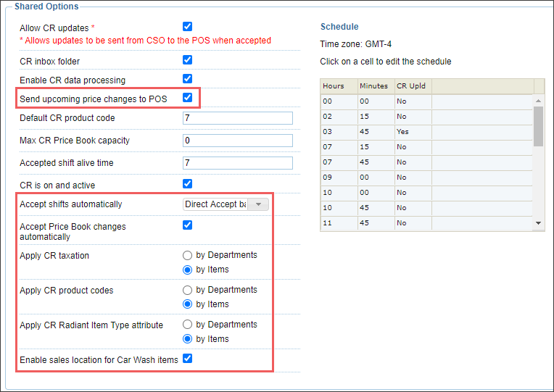Disable Enable CR data processing checkbox
Image resolution: width=554 pixels, height=392 pixels.
[187, 79]
